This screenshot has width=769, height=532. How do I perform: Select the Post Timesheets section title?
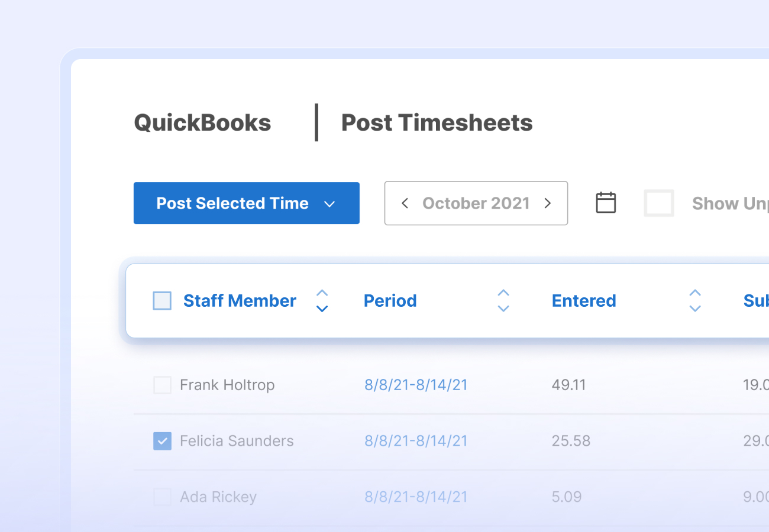(437, 122)
